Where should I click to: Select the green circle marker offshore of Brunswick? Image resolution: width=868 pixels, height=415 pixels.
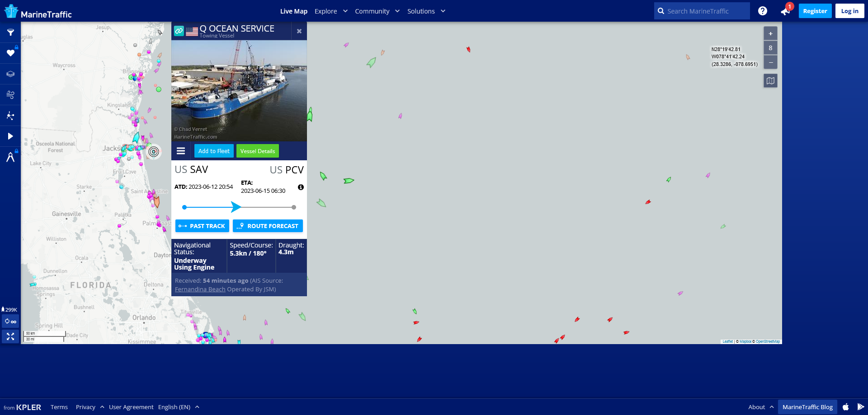[x=159, y=89]
